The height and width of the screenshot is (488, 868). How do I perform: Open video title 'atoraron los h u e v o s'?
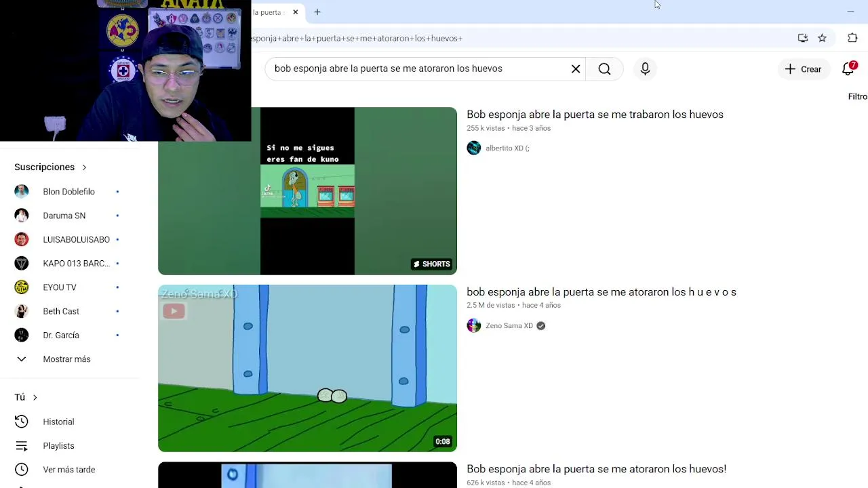(x=601, y=292)
